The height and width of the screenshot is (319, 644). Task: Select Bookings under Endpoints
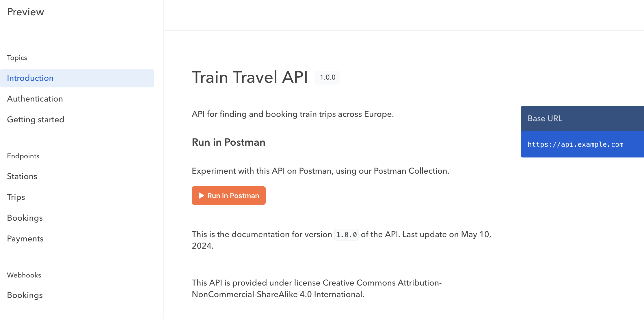tap(25, 218)
